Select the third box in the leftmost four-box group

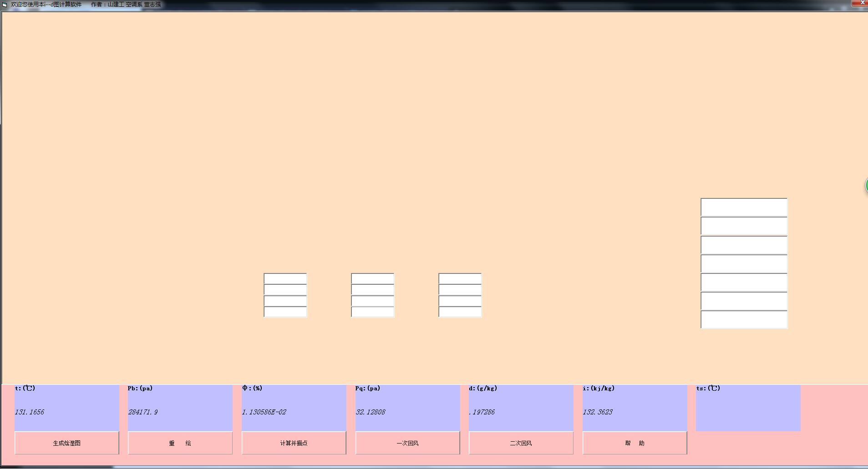285,301
